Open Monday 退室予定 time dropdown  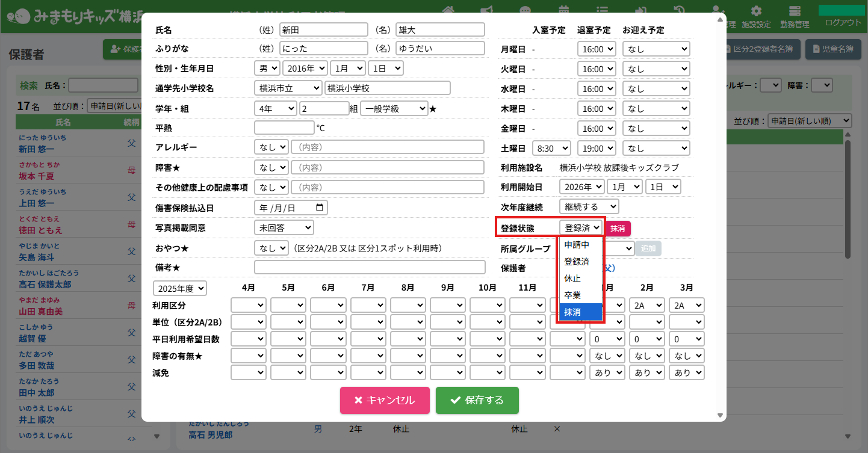597,49
